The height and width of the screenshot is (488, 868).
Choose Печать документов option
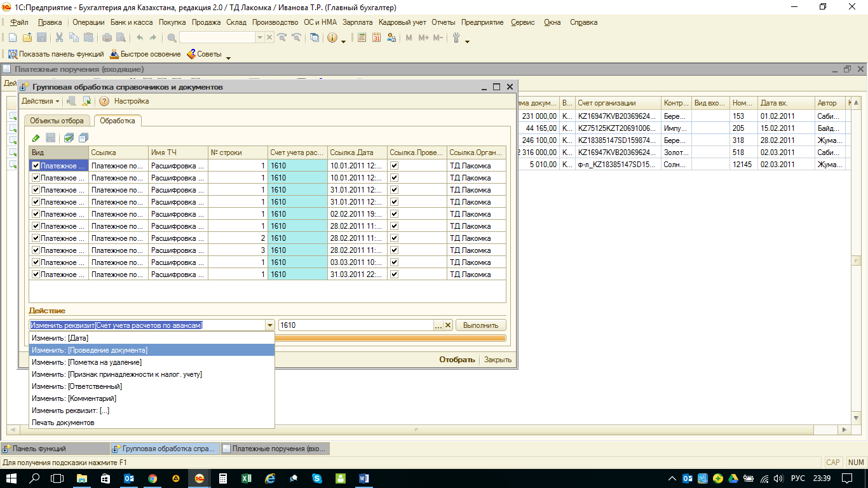tap(152, 423)
